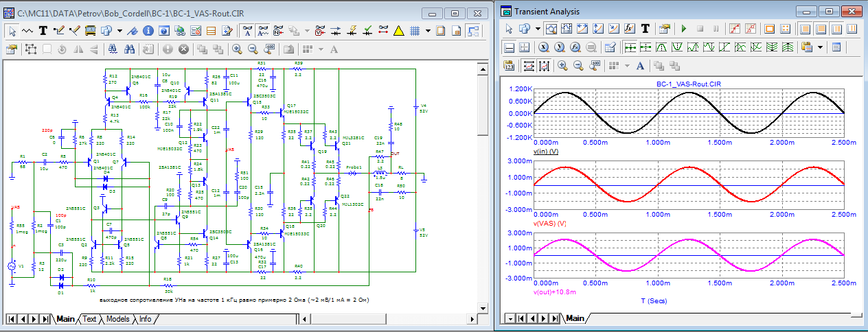Switch to the Text tab
Viewport: 868px width, 332px height.
click(89, 319)
